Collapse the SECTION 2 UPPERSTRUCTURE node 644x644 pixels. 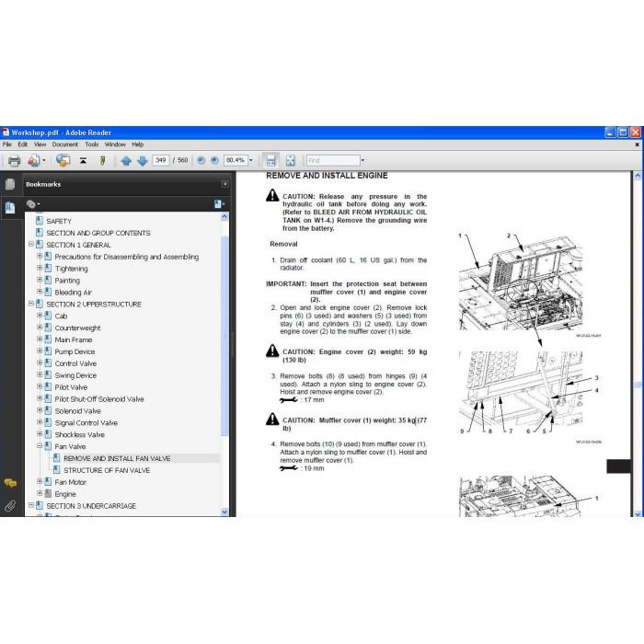[x=31, y=304]
